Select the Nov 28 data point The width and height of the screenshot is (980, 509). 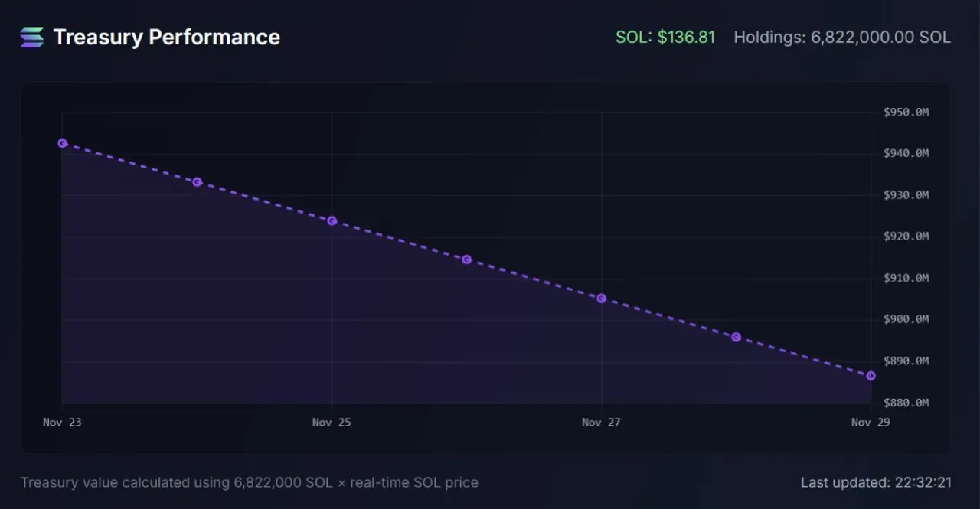tap(737, 337)
